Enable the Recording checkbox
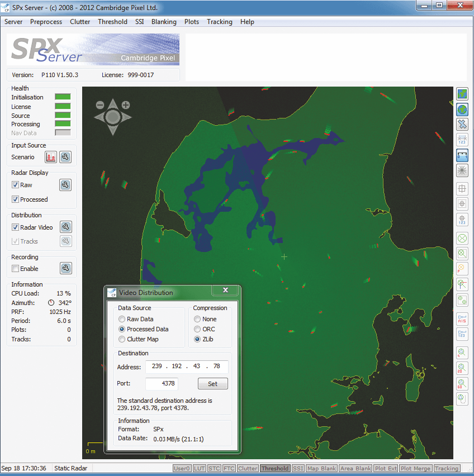Viewport: 474px width, 476px height. [x=16, y=269]
